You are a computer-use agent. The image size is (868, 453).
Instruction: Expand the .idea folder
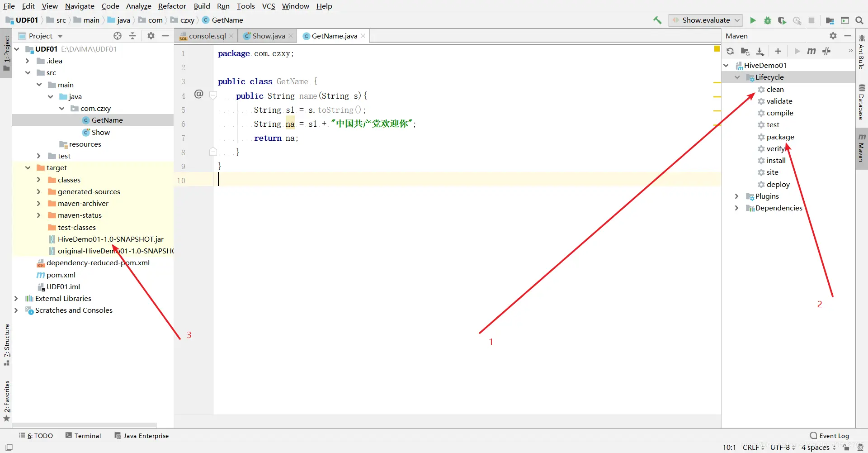point(28,61)
